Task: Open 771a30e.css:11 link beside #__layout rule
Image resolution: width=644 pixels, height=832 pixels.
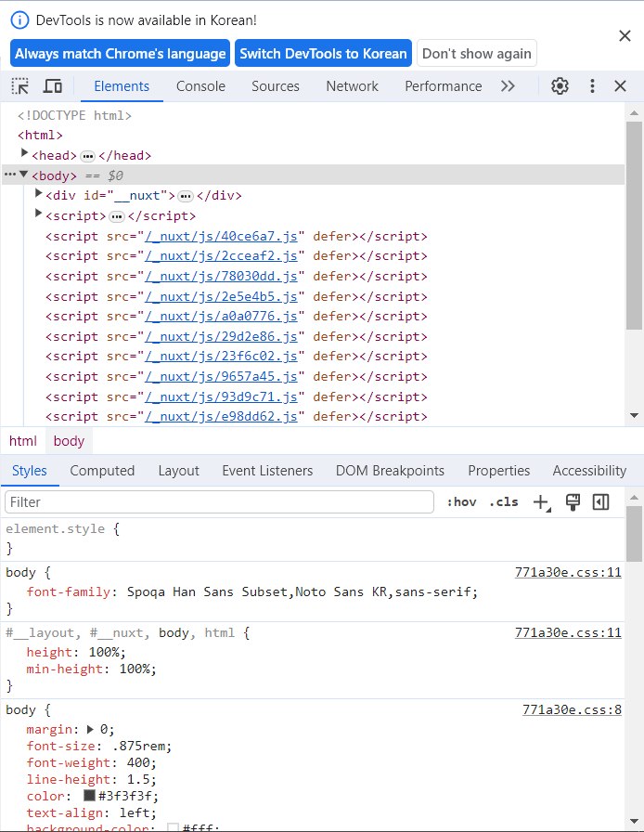Action: (x=568, y=632)
